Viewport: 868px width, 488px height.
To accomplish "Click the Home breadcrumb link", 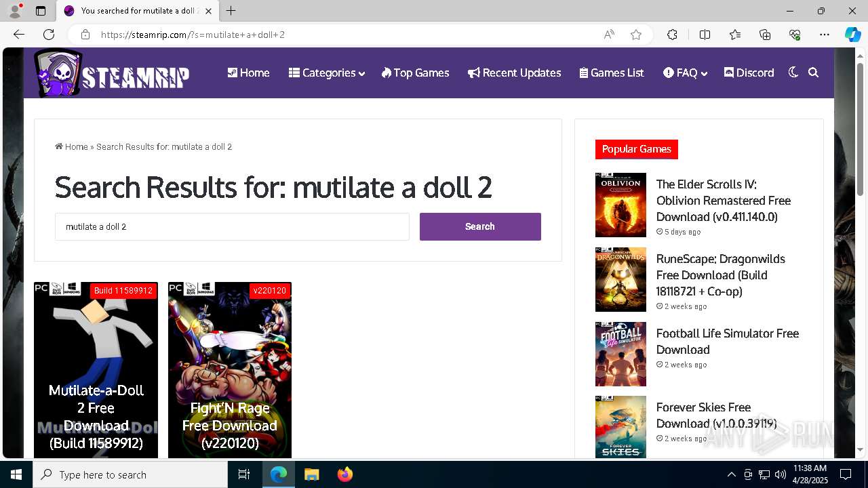I will [71, 146].
